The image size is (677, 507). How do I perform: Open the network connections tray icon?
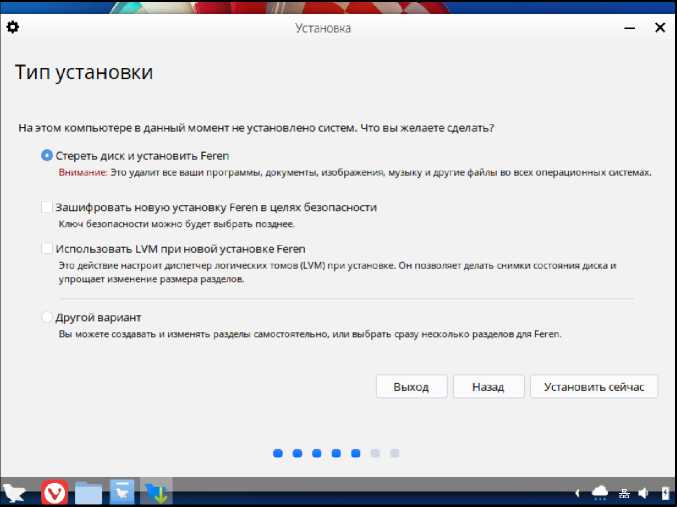pos(624,493)
